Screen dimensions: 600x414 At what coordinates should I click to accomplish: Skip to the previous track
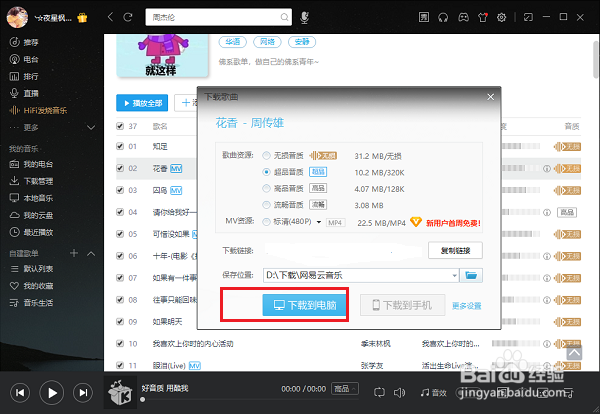(20, 393)
